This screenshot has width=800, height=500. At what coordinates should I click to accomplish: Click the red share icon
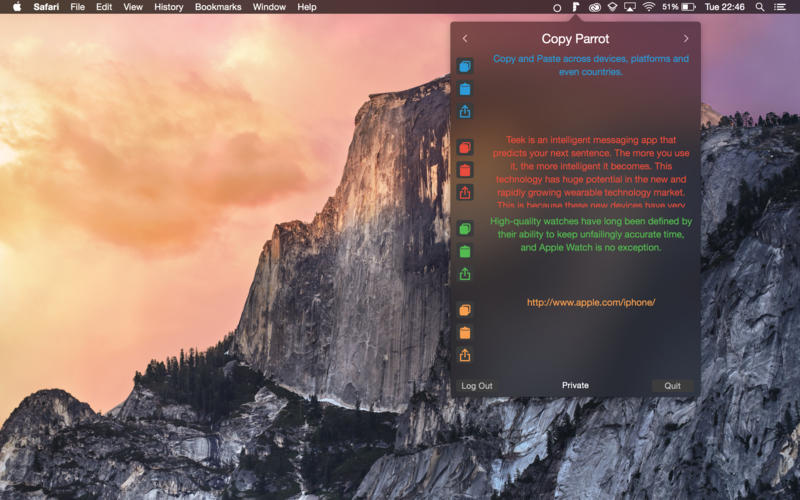click(465, 193)
